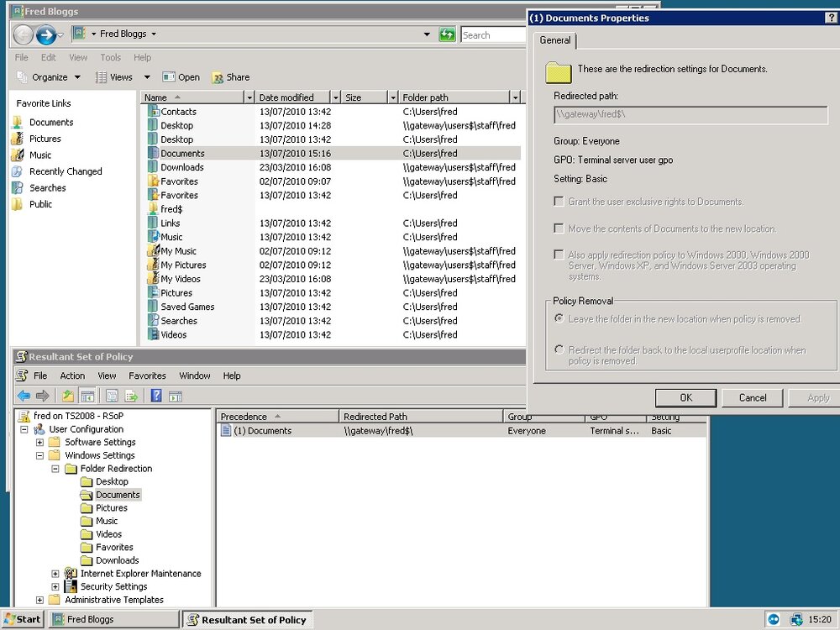
Task: Click the Search box in Fred Bloggs window
Action: click(x=493, y=34)
